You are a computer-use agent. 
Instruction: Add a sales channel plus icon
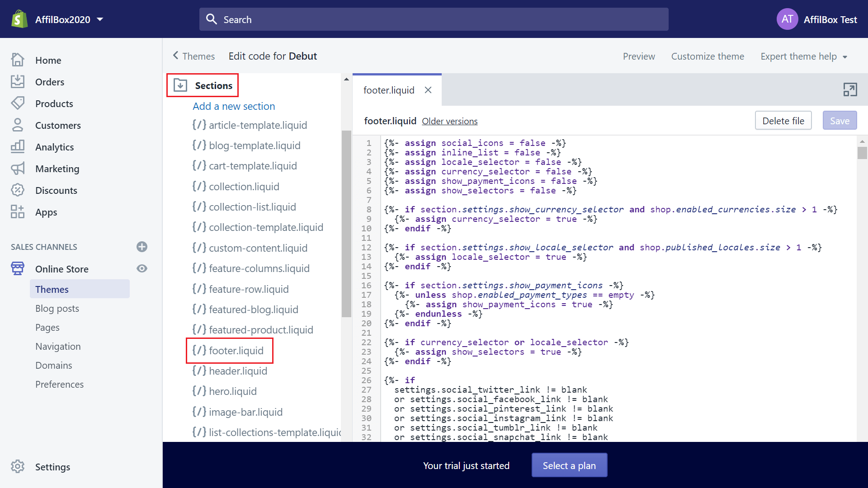[142, 247]
